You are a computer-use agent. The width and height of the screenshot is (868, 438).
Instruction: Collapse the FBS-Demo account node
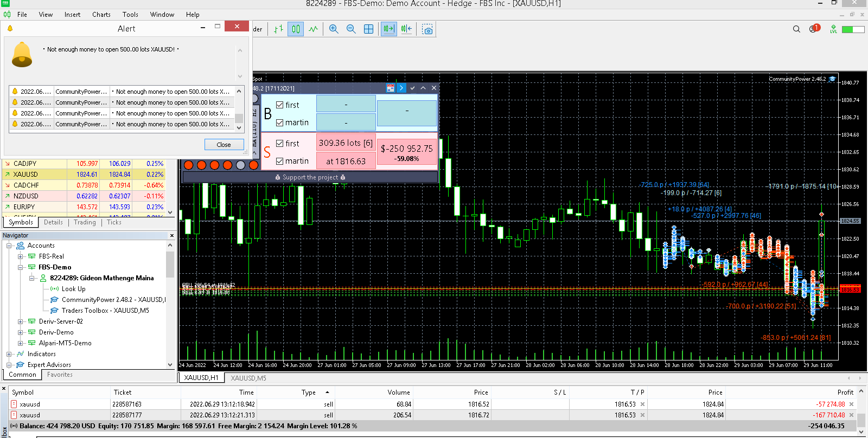click(21, 267)
